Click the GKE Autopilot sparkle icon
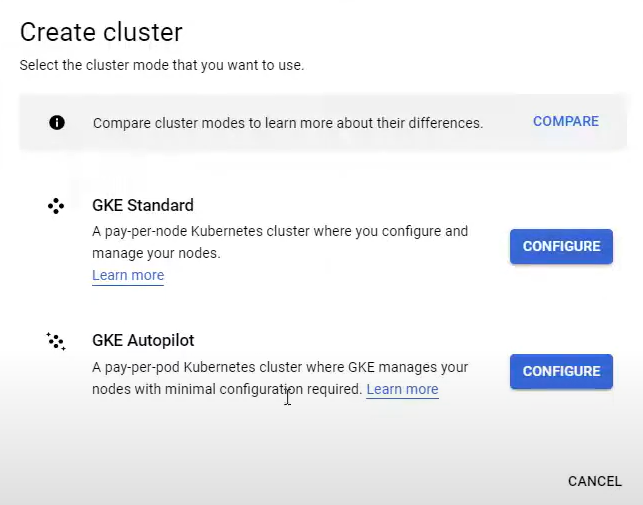The height and width of the screenshot is (505, 643). 56,342
